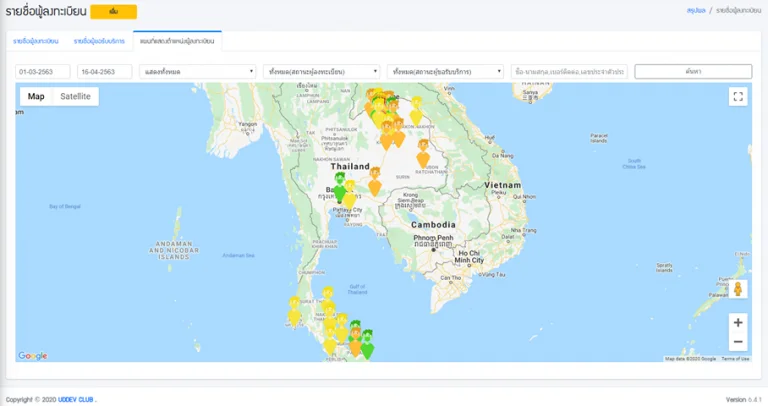This screenshot has height=406, width=768.
Task: Open the Terms of Use link
Action: [x=735, y=359]
